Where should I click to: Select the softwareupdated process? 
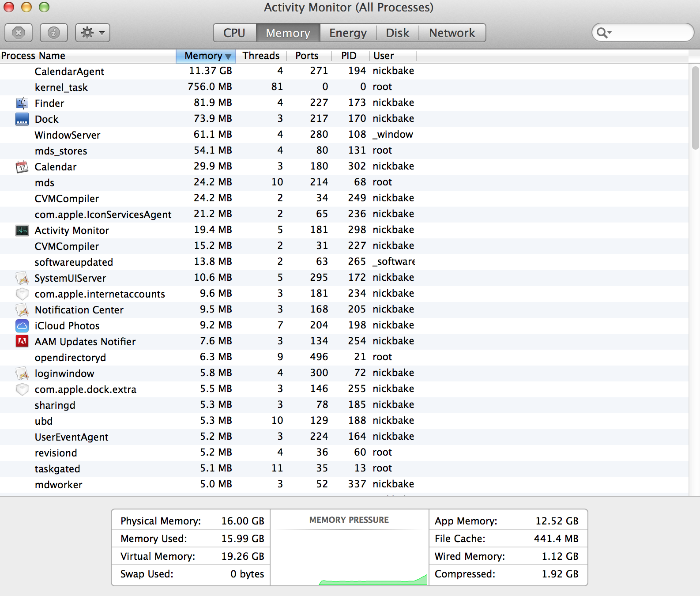[344, 262]
